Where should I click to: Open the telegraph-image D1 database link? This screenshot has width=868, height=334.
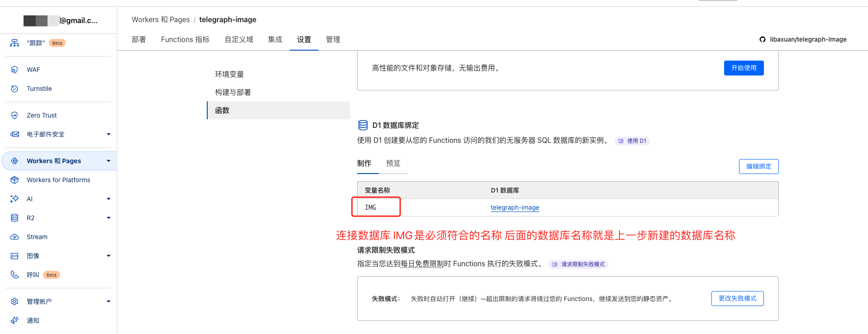pyautogui.click(x=515, y=207)
